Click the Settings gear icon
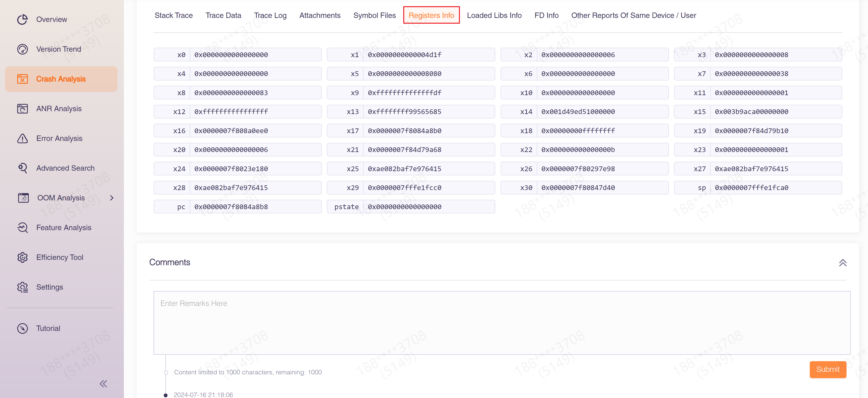868x398 pixels. (x=22, y=287)
